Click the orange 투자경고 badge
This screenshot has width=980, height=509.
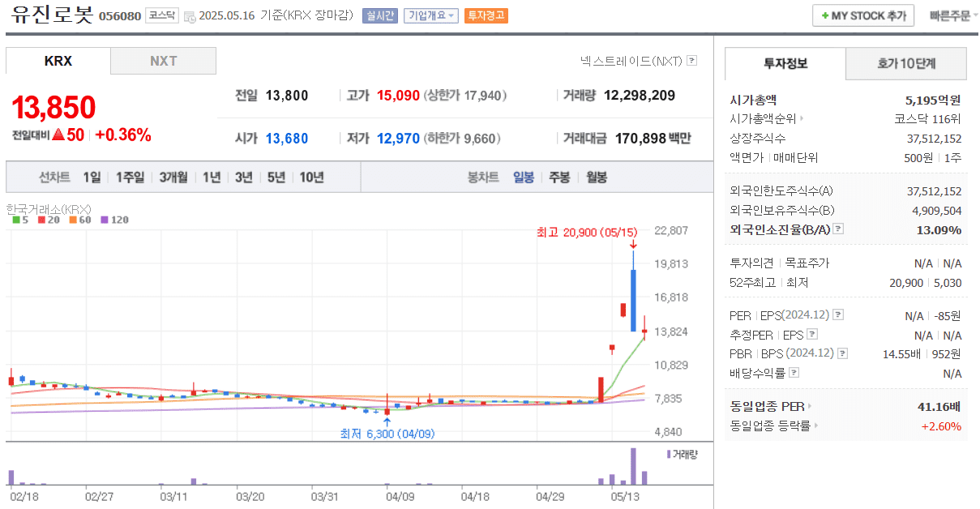(x=486, y=15)
